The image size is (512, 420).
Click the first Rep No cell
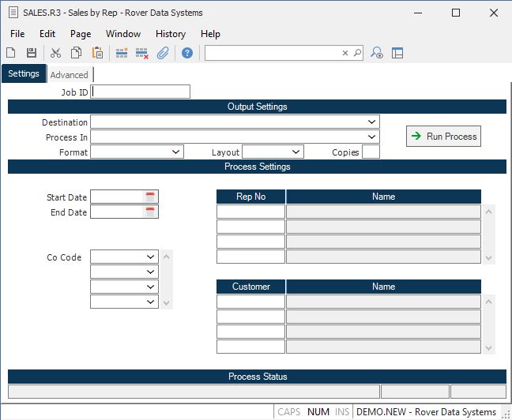(x=250, y=212)
